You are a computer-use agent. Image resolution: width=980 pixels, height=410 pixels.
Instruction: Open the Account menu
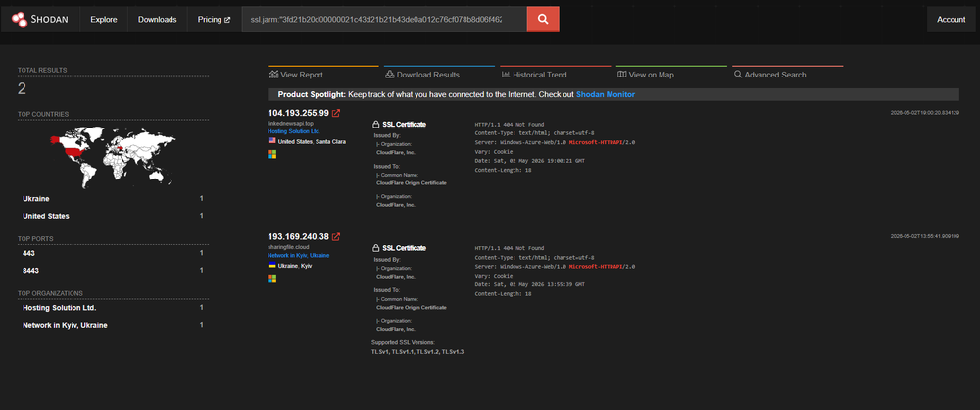[x=952, y=20]
